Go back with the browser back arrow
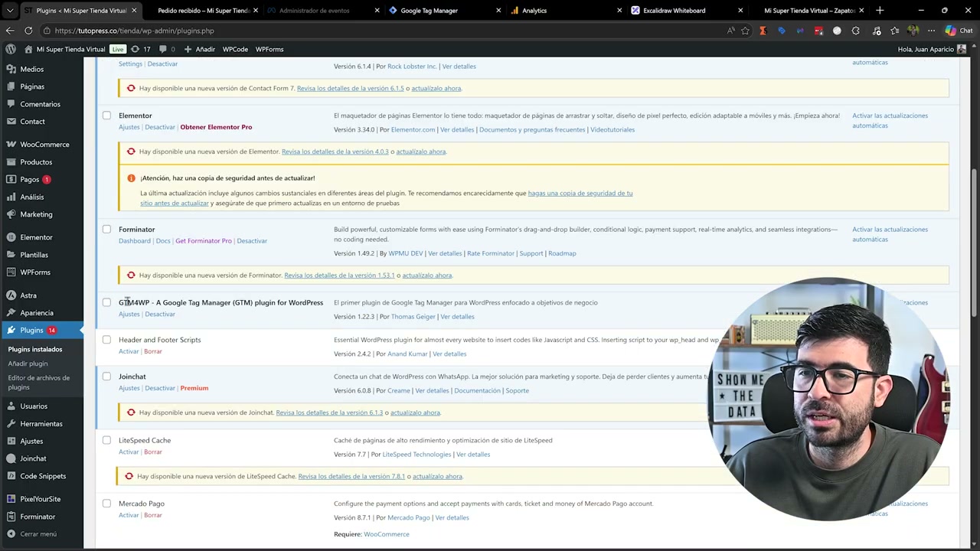Screen dimensions: 980x551 click(10, 31)
